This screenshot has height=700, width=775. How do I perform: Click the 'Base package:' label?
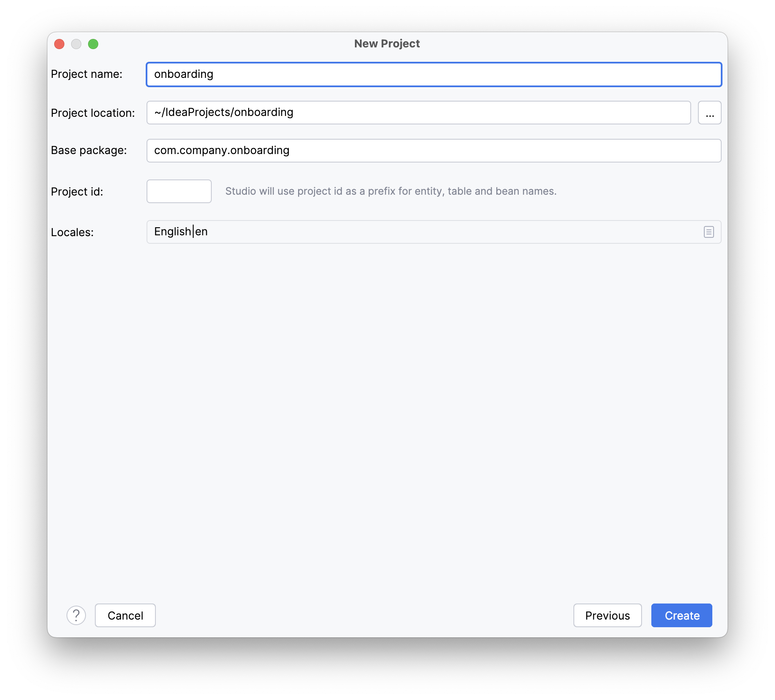89,150
